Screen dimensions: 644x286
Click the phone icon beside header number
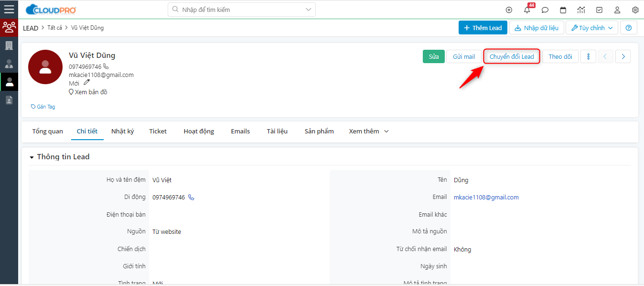pos(106,66)
